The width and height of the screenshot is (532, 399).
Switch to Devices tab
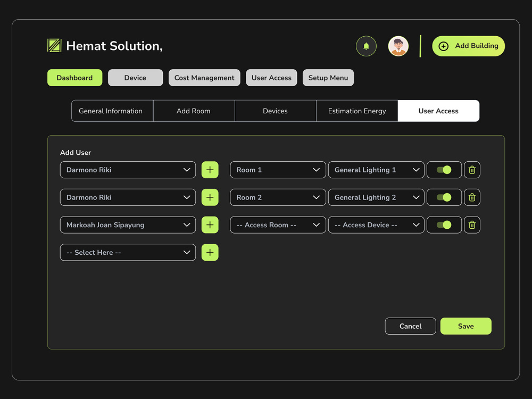(x=275, y=111)
